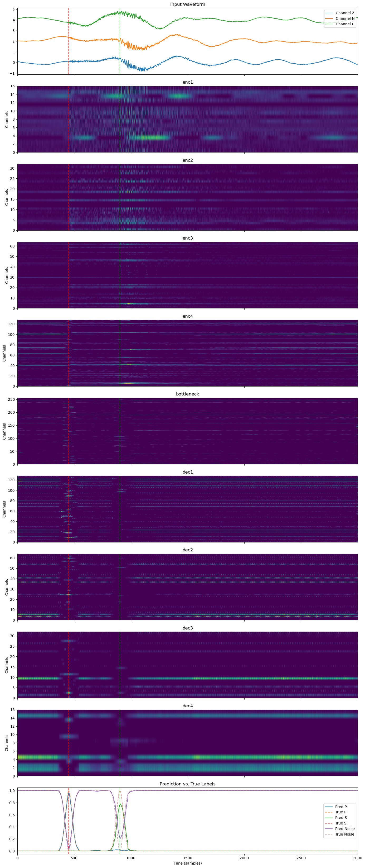The width and height of the screenshot is (365, 868).
Task: Click inside the dec2 heatmap
Action: [x=188, y=587]
